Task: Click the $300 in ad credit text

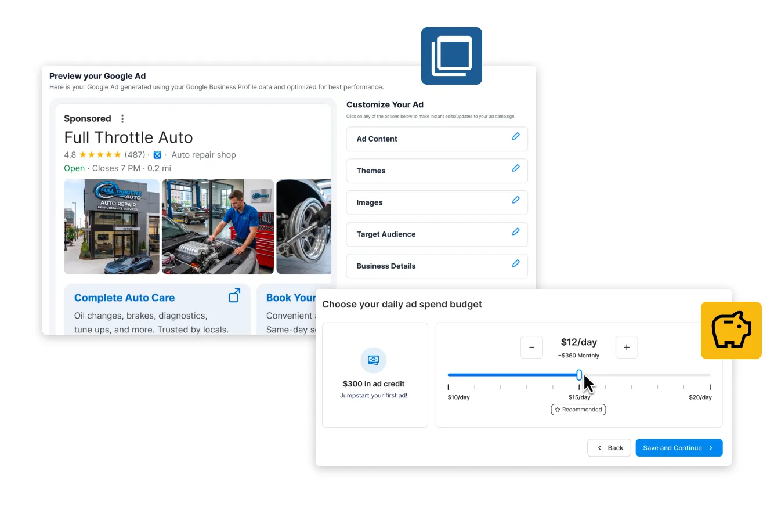Action: 374,384
